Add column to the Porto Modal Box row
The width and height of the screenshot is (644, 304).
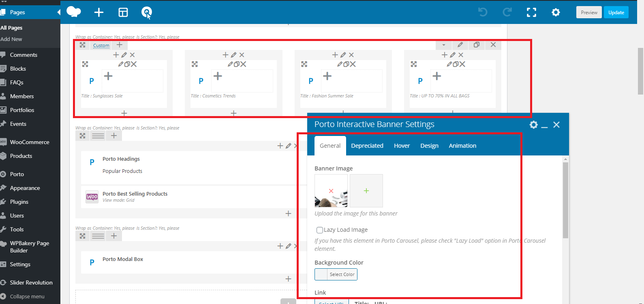[114, 236]
